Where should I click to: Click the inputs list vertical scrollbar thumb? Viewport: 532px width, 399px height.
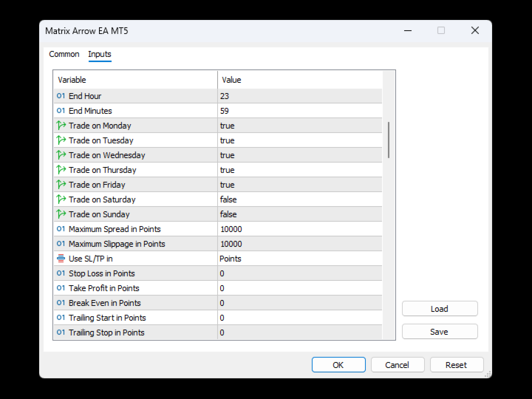(x=389, y=140)
